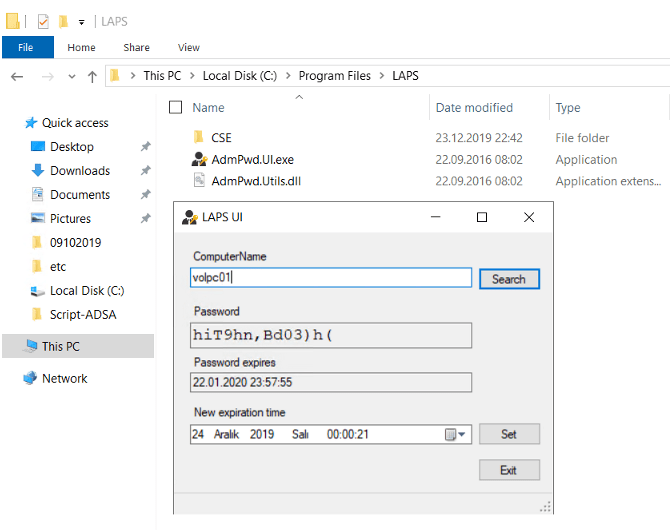Open the AdmPwd.UI.exe application icon
Screen dimensions: 671x530
[198, 160]
